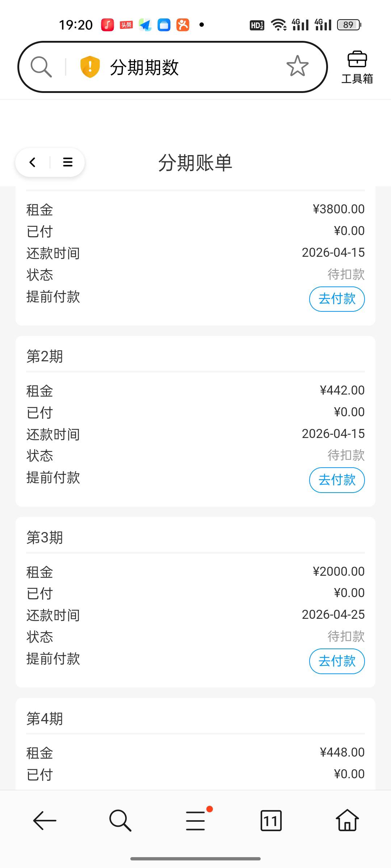The width and height of the screenshot is (391, 868).
Task: Tap 去付款 for the ¥3800.00 installment
Action: pos(337,299)
